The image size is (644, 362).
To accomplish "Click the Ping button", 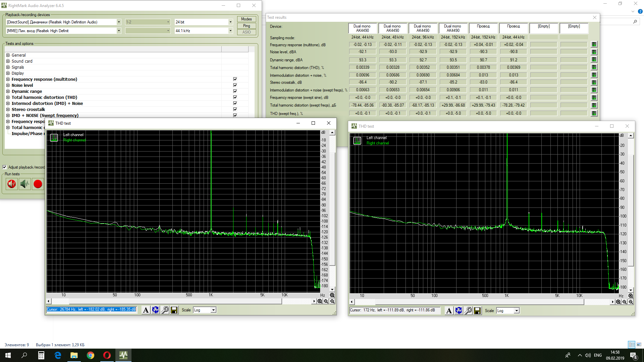I will [247, 26].
